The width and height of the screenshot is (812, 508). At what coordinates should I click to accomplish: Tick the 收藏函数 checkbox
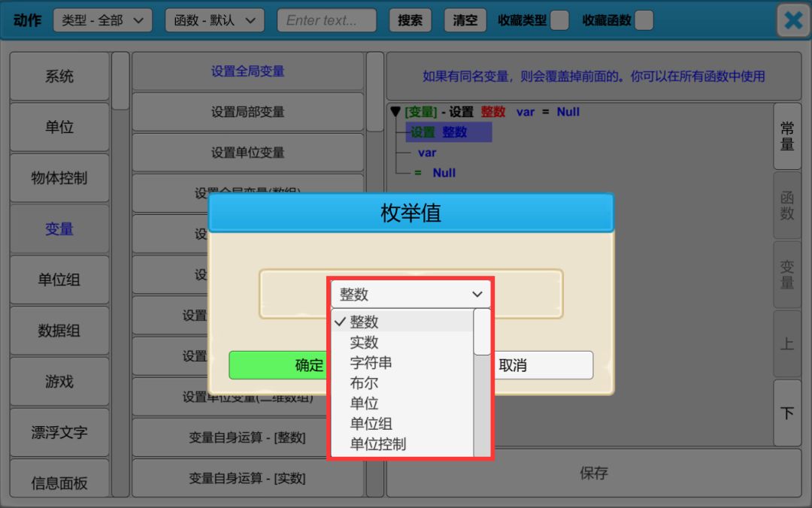pos(644,20)
